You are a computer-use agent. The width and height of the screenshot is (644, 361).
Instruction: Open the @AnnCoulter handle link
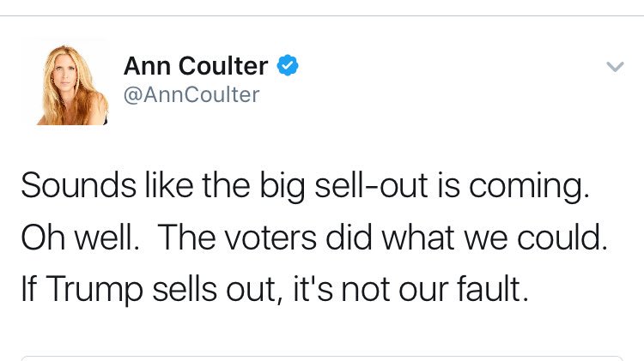pos(191,94)
